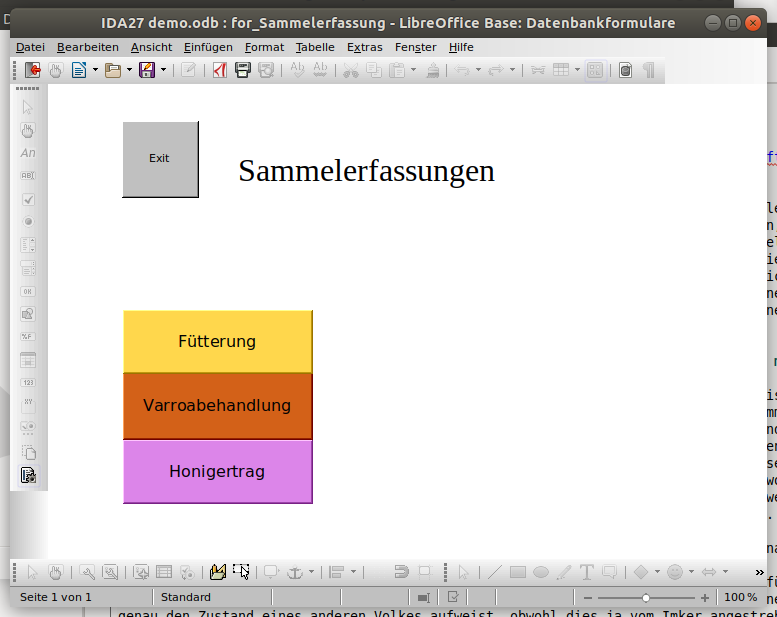Click the purple Honigertrag button
Image resolution: width=777 pixels, height=617 pixels.
coord(218,471)
